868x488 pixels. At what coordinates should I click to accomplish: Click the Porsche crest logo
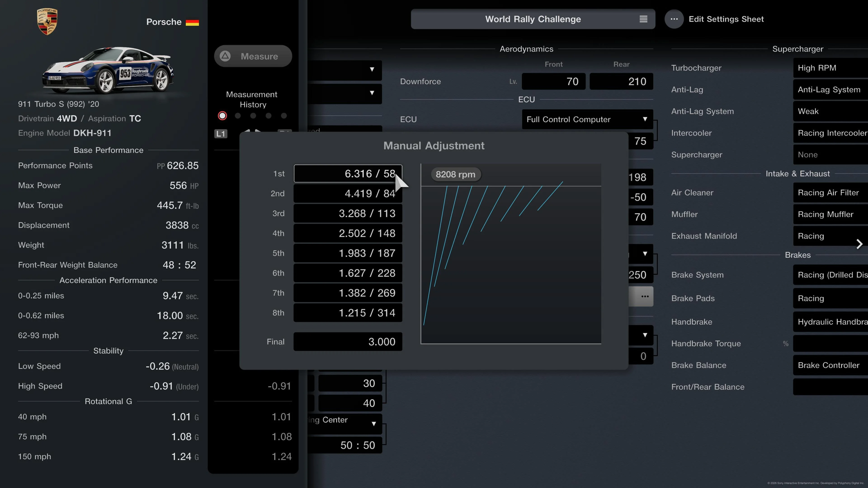point(47,21)
